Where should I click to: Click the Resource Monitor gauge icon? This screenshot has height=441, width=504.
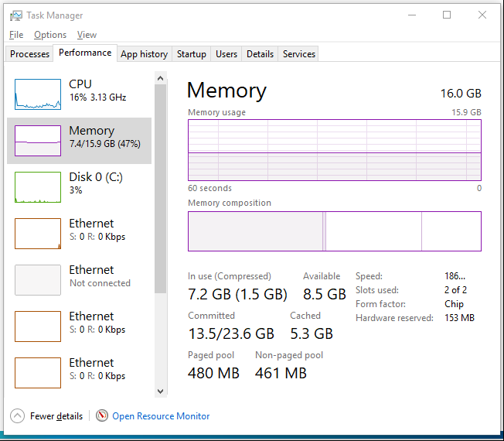102,415
